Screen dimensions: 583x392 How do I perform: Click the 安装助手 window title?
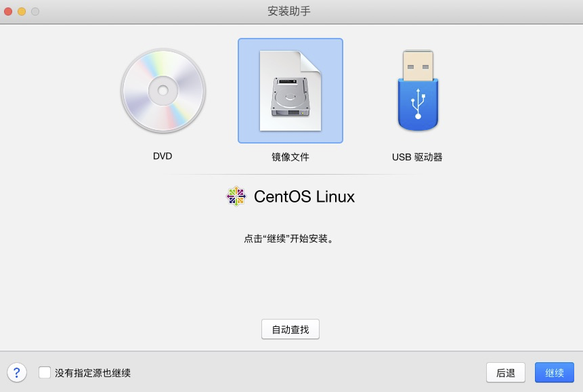(x=289, y=11)
